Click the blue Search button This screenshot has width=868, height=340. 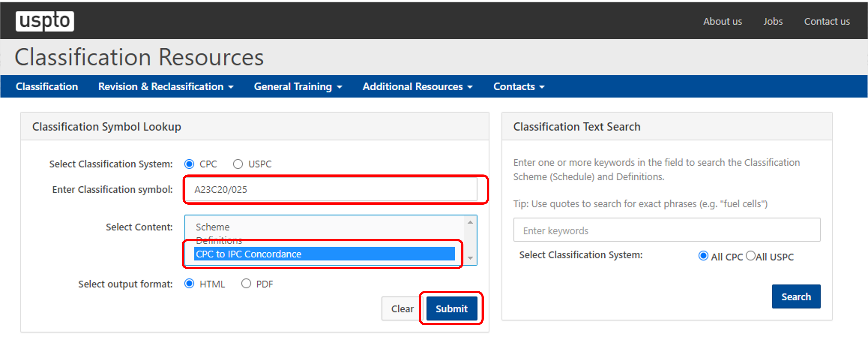pyautogui.click(x=796, y=297)
